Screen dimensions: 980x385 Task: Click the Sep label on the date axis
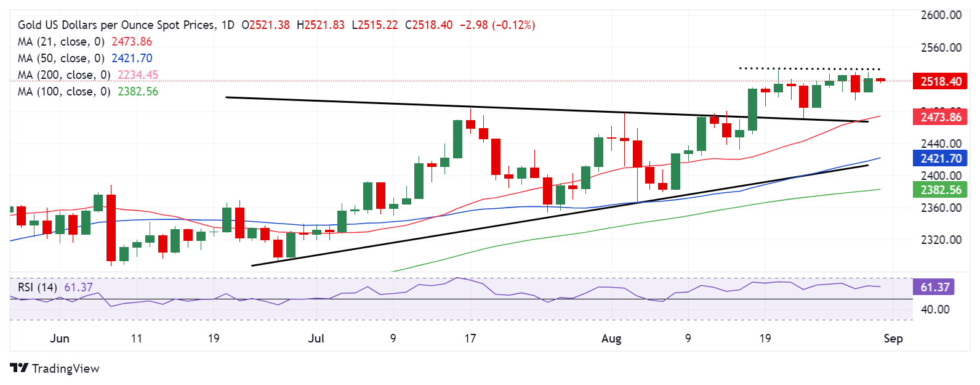[893, 339]
